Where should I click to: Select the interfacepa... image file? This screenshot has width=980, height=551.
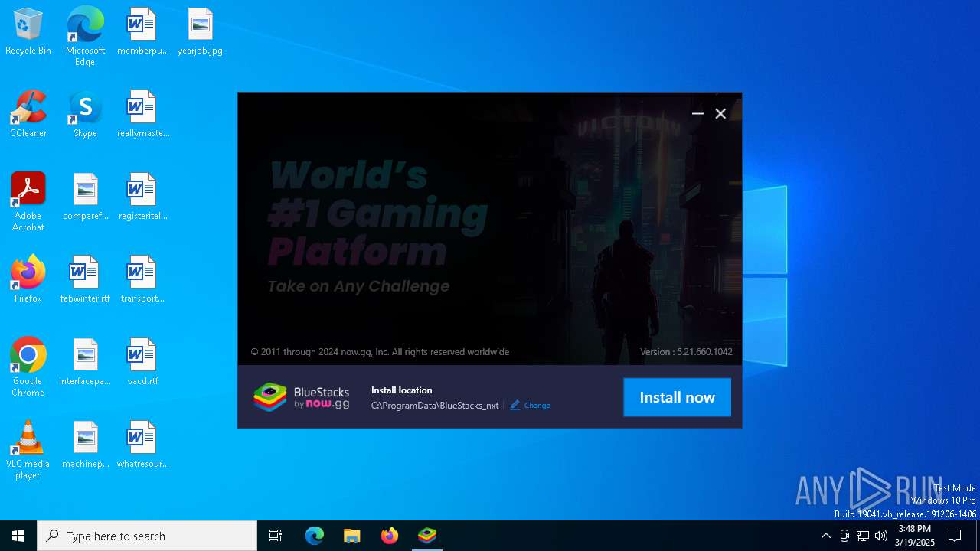coord(85,363)
